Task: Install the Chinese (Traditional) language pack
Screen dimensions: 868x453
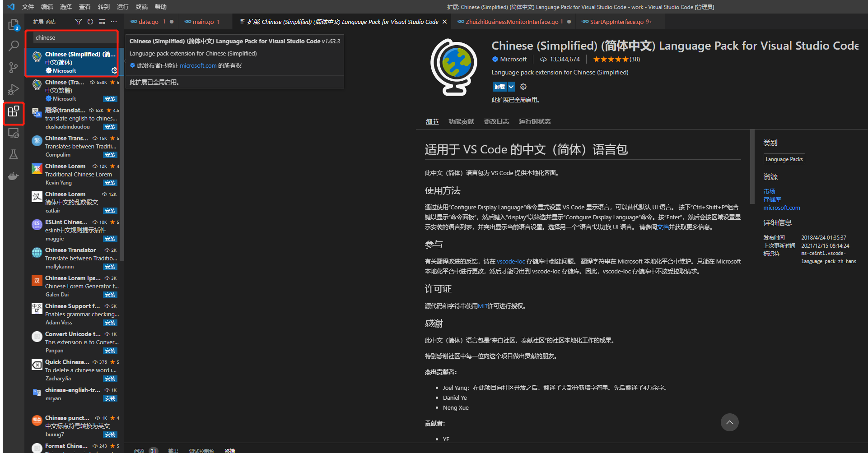Action: point(110,99)
